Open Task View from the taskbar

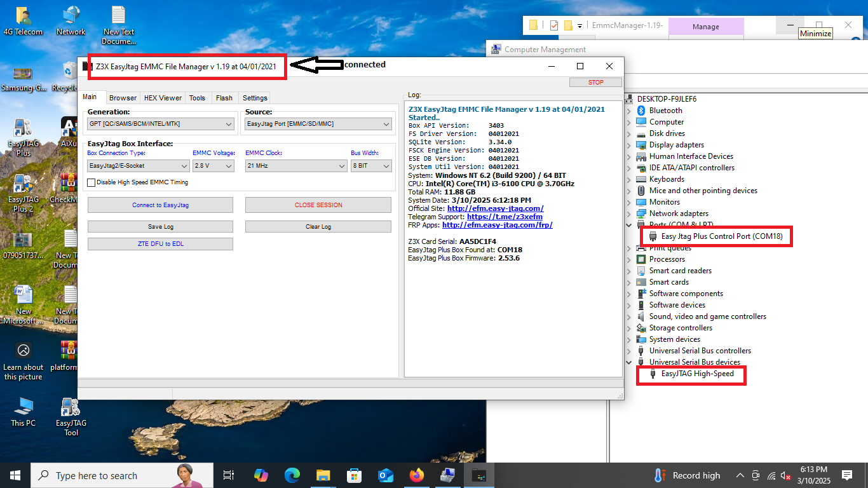click(229, 475)
